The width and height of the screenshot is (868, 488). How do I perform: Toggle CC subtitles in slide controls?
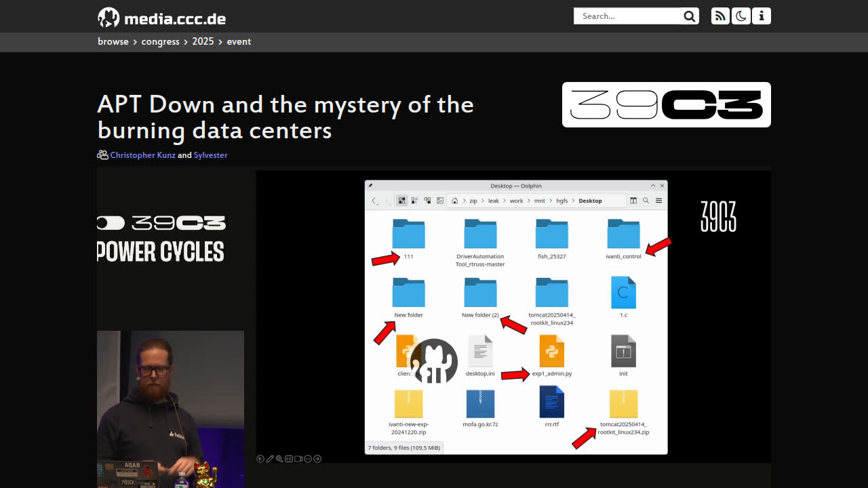tap(289, 459)
